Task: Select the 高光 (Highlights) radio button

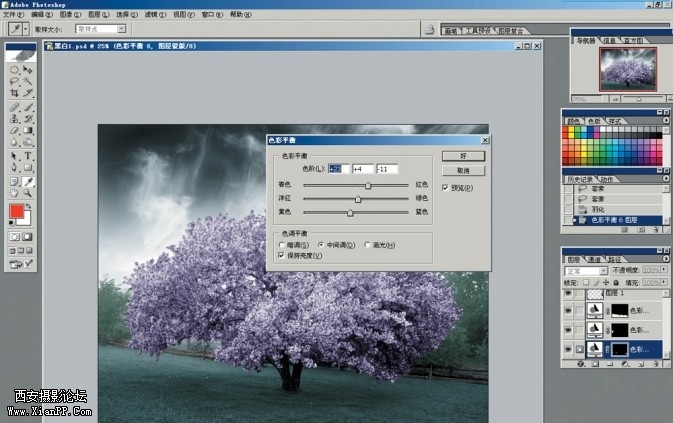Action: 368,245
